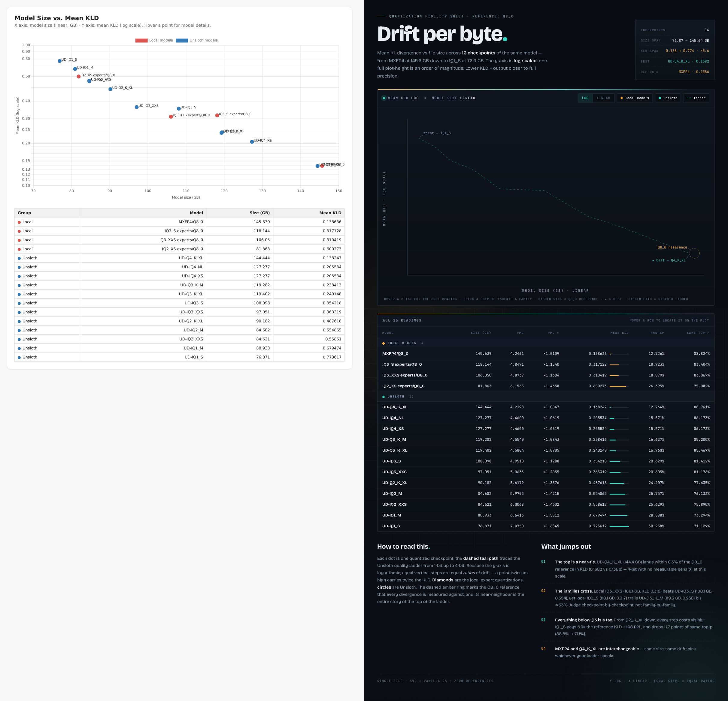Click the amber diamond of 'LOCAL MODELS 4' group
Screen dimensions: 728x701
click(x=383, y=343)
